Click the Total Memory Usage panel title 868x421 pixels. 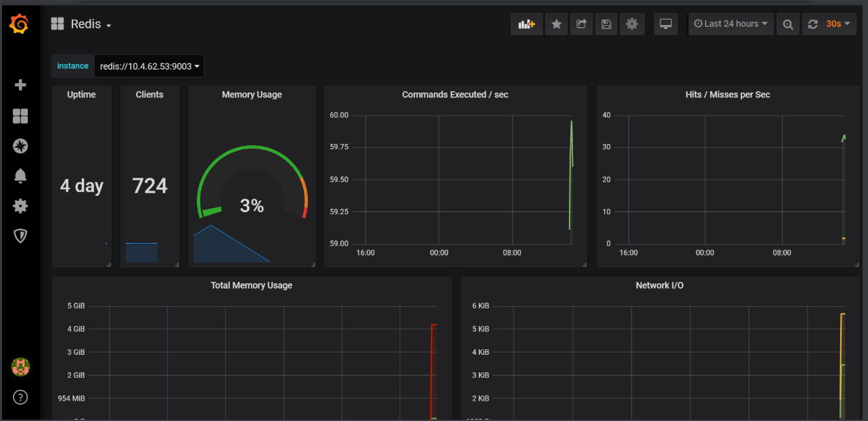252,285
